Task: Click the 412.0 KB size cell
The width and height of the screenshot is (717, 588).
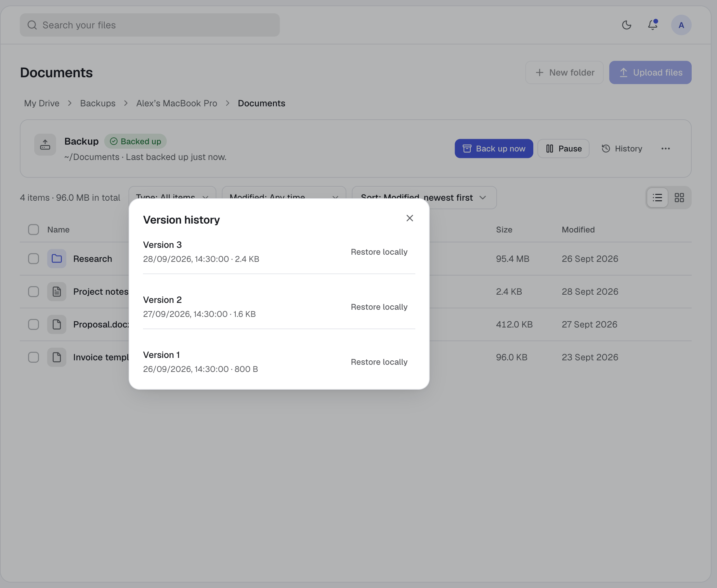Action: click(x=514, y=324)
